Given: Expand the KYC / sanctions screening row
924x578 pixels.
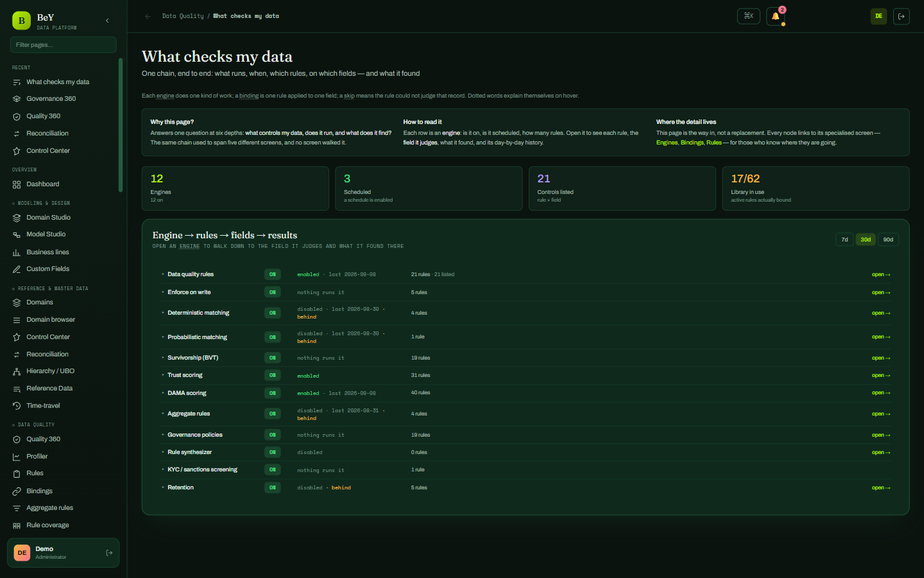Looking at the screenshot, I should (163, 469).
